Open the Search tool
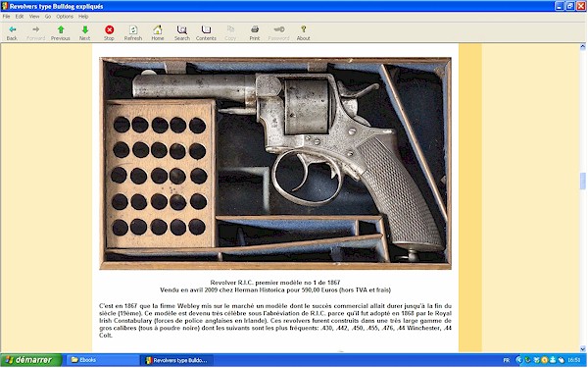Viewport: 588px width, 368px height. click(182, 32)
